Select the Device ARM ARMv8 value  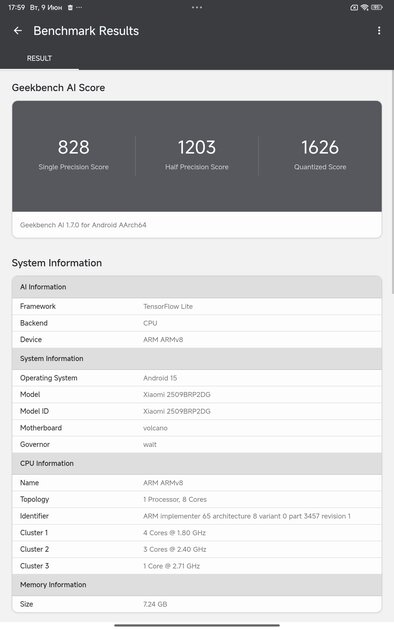tap(163, 340)
